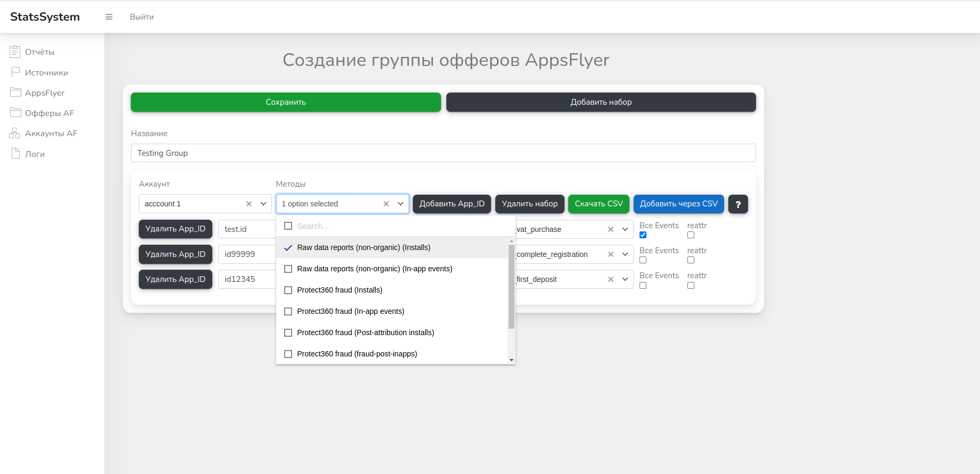
Task: Open the Отчёты clipboard icon
Action: pos(15,51)
